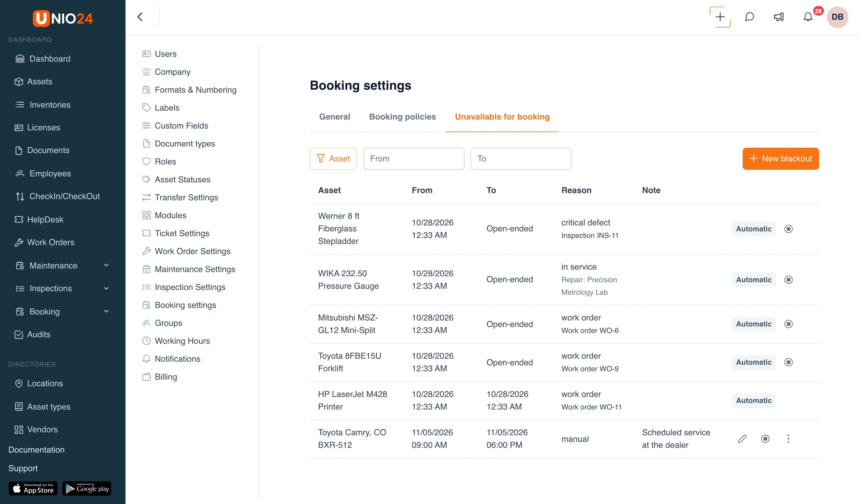This screenshot has width=861, height=504.
Task: Click the back arrow in the header
Action: (140, 17)
